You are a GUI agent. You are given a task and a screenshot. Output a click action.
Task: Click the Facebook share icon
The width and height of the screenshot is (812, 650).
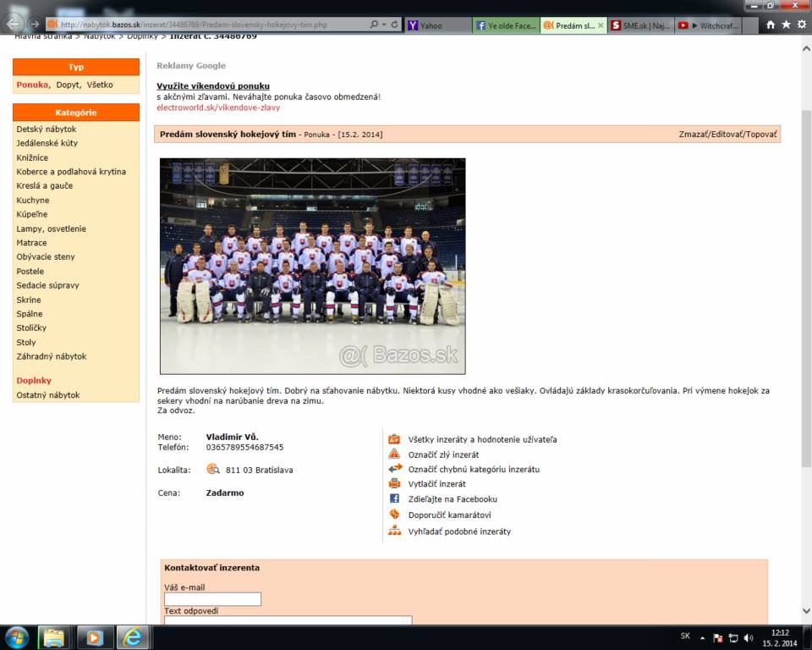394,499
